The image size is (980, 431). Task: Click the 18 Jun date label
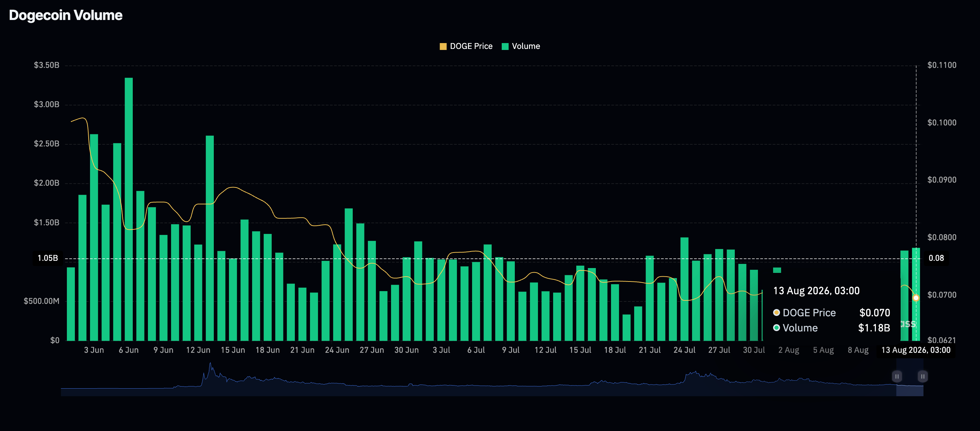(x=268, y=350)
